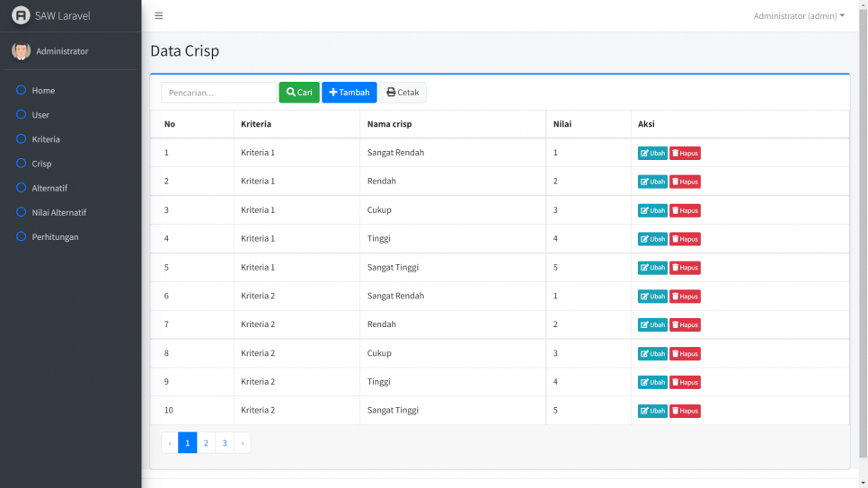Click previous page arrow in pagination
Viewport: 868px width, 488px height.
click(170, 442)
